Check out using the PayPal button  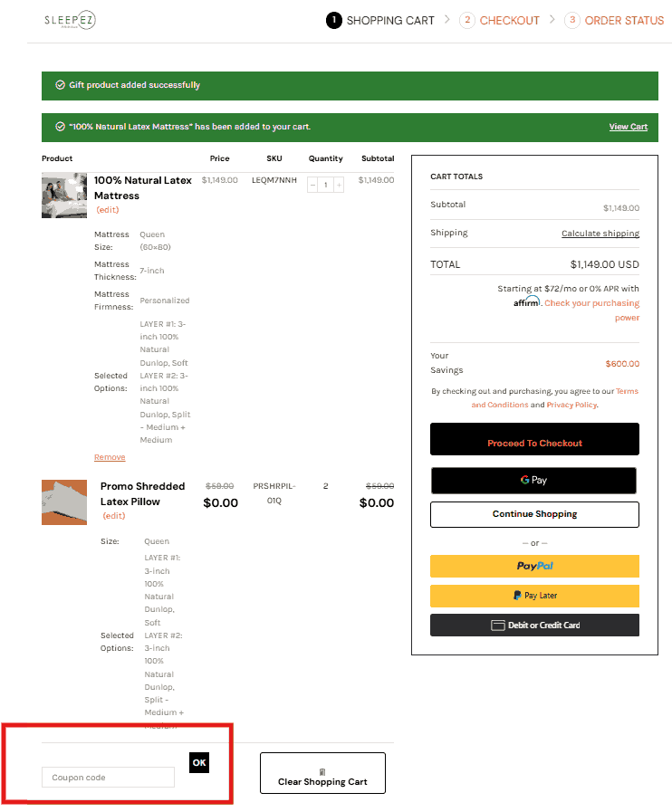click(534, 566)
